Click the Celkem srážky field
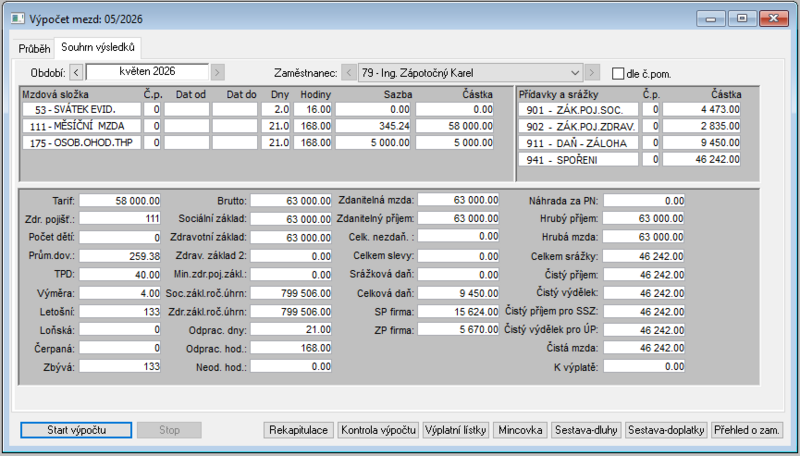 coord(644,256)
